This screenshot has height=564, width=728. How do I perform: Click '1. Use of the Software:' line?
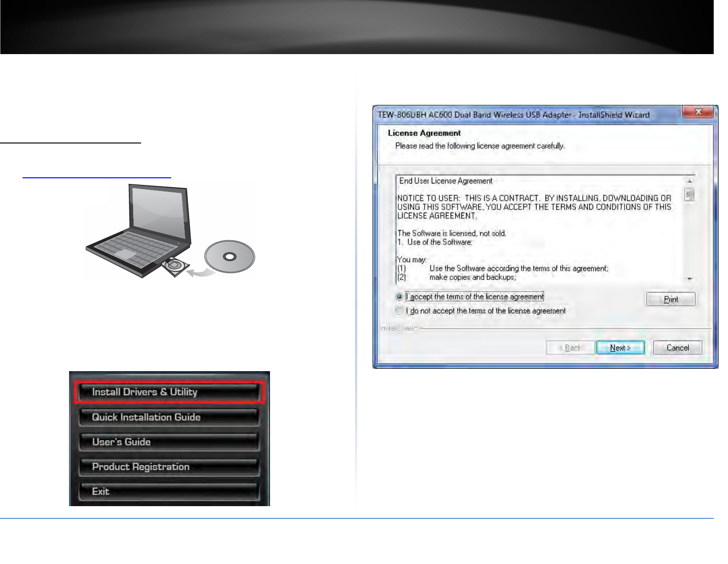pyautogui.click(x=435, y=242)
